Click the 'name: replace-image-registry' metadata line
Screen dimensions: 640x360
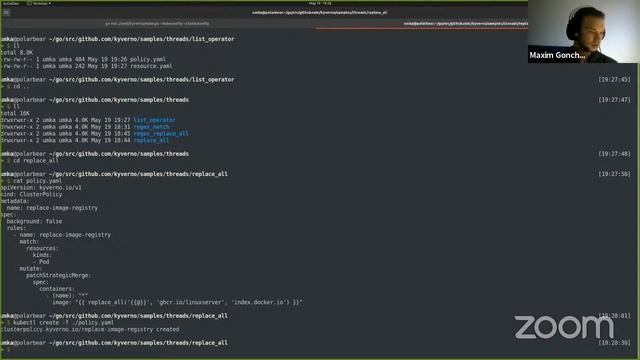click(52, 208)
